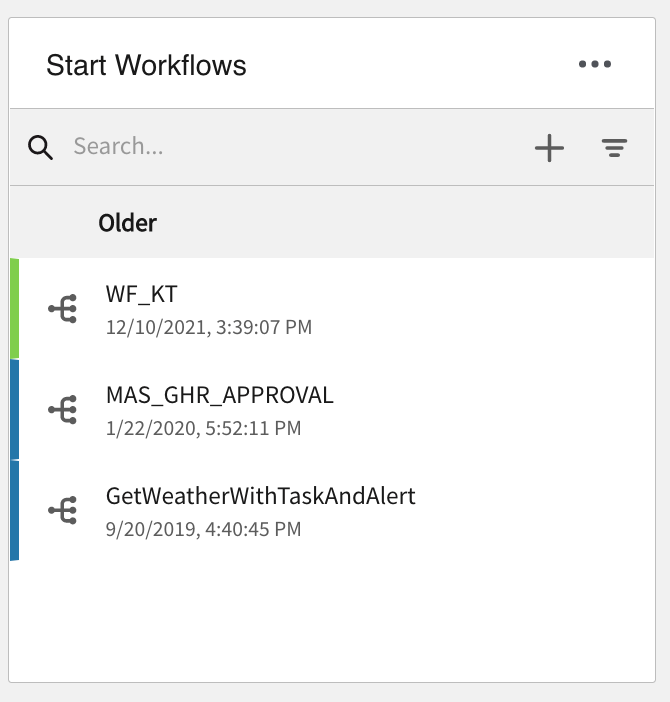Click the blue status bar of GetWeatherWithTaskAndAlert
670x702 pixels.
point(14,510)
